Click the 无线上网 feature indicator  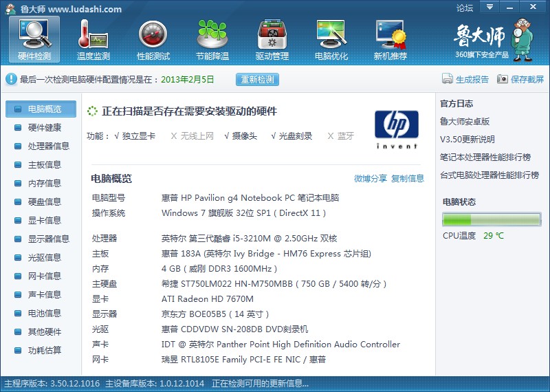192,136
